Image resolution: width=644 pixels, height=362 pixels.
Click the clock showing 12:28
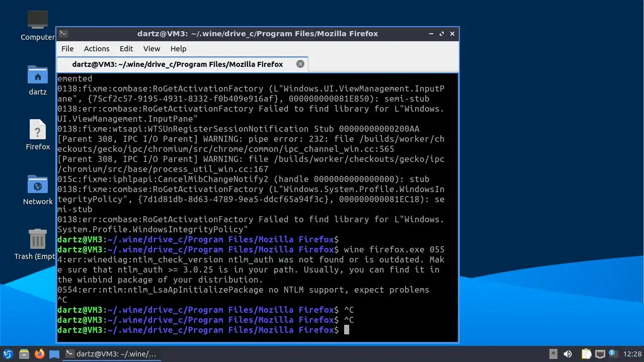point(632,354)
